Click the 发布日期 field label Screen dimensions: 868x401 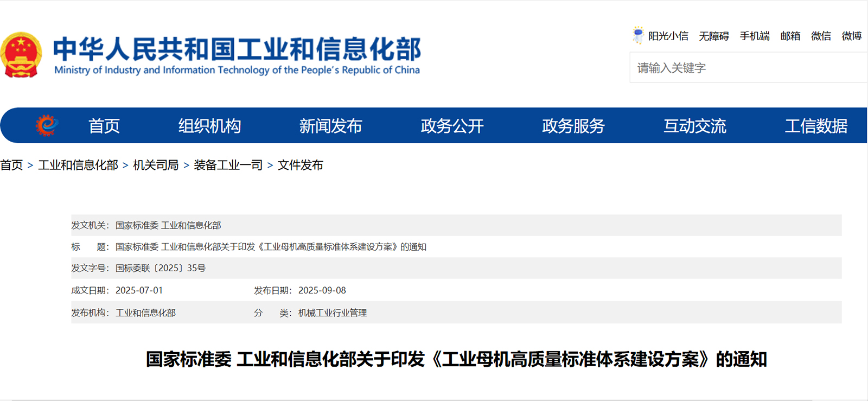[x=273, y=290]
